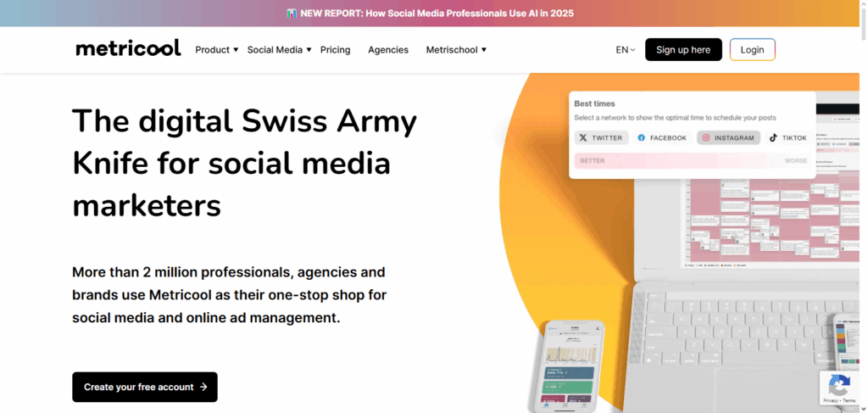Click the Login button
868x413 pixels.
(753, 50)
